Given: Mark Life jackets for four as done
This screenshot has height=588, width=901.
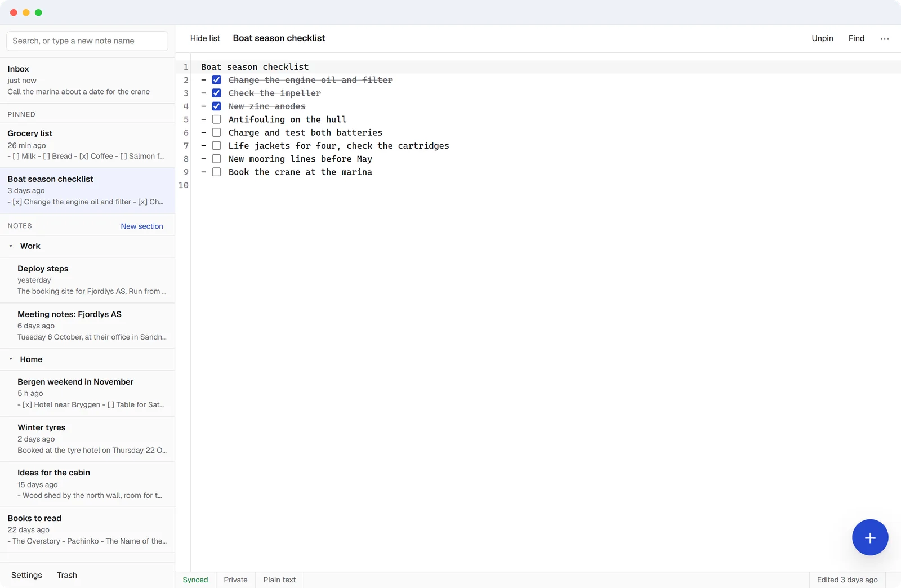Looking at the screenshot, I should 216,145.
